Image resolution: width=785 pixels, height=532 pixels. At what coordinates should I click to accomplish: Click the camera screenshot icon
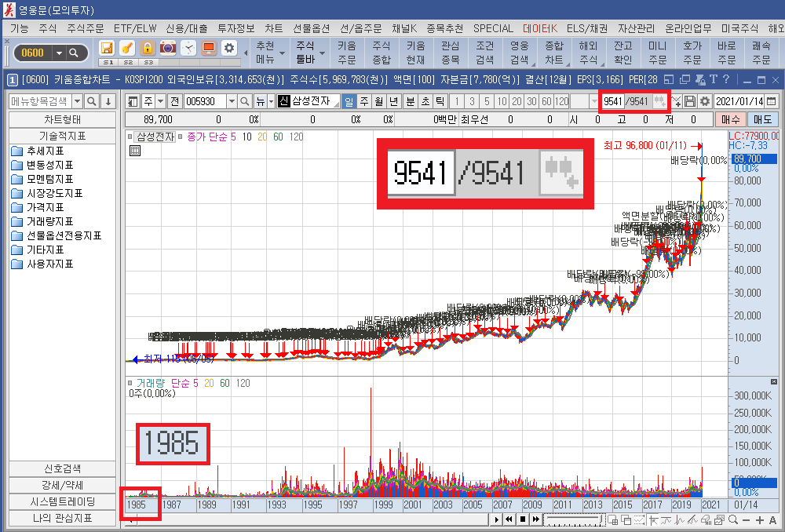(168, 48)
